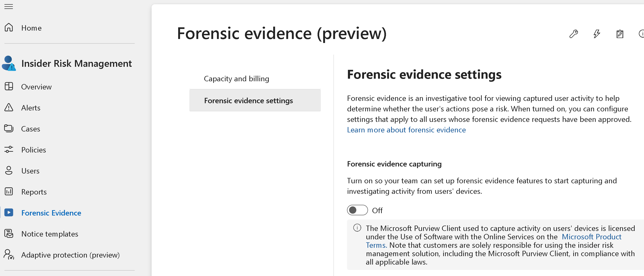Open Adaptive protection (preview) page

coord(70,255)
